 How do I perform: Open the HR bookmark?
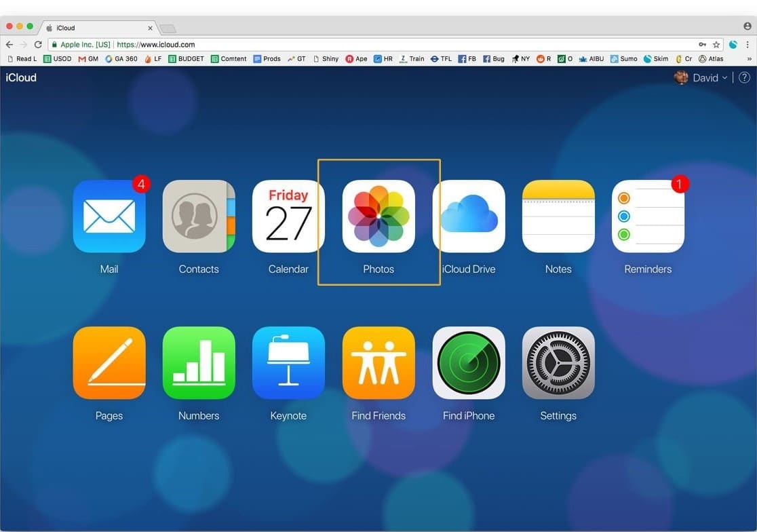[x=383, y=59]
